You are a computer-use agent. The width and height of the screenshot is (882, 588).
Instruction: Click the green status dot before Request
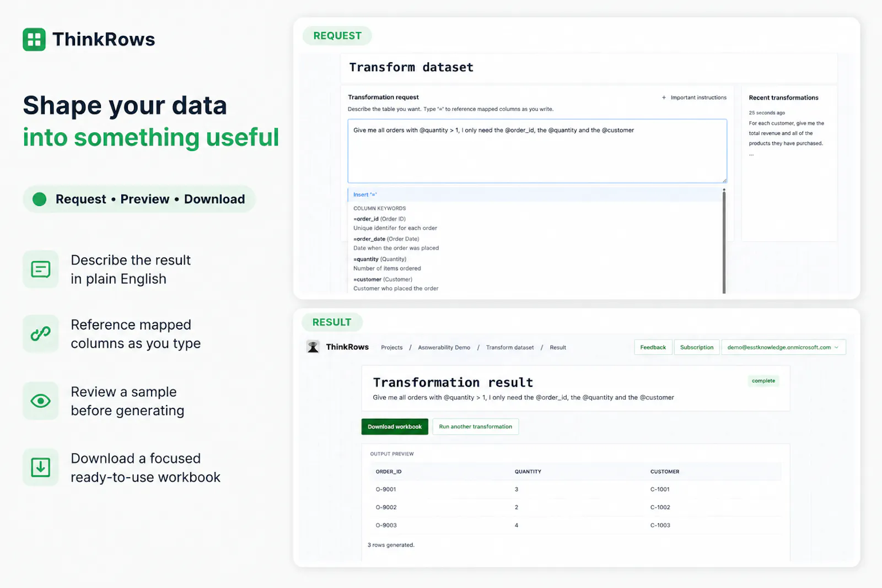(39, 199)
